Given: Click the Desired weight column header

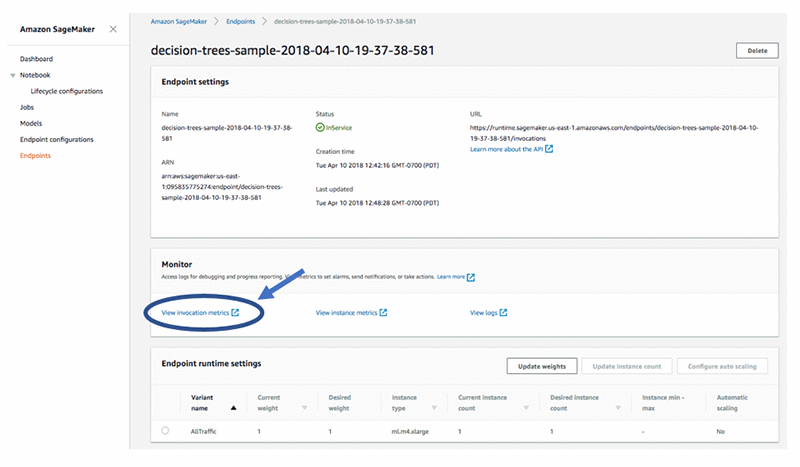Looking at the screenshot, I should tap(339, 403).
